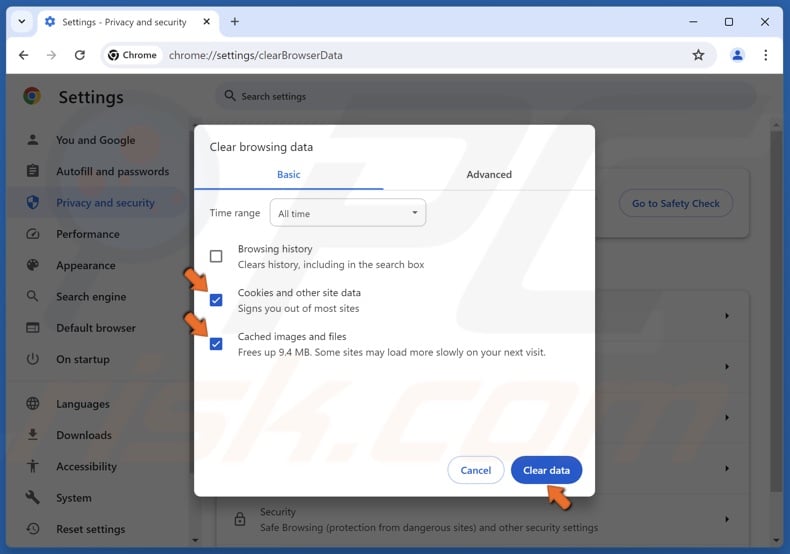The height and width of the screenshot is (554, 790).
Task: Open Reset settings section
Action: (x=91, y=529)
